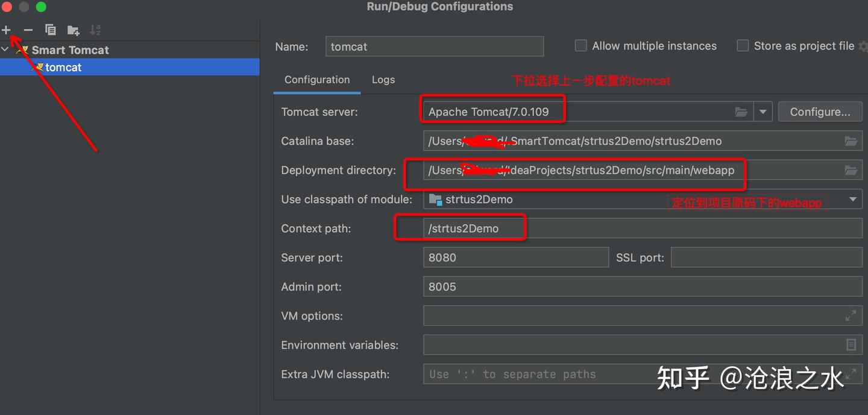The image size is (868, 415).
Task: Select the Configuration tab
Action: [317, 80]
